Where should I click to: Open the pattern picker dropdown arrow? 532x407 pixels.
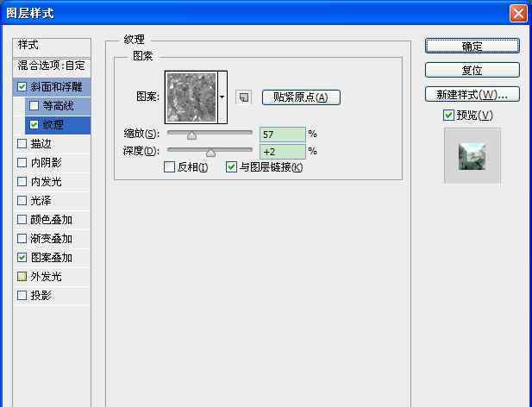[222, 97]
